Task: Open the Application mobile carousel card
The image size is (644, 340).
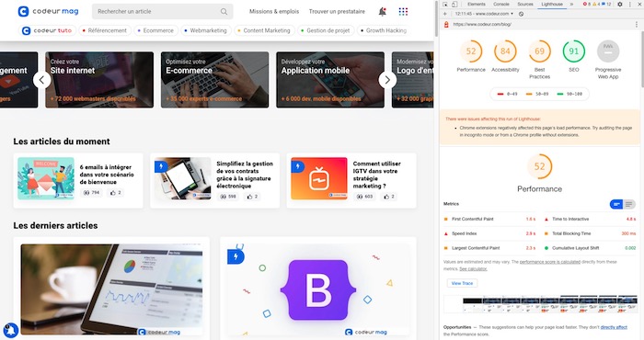Action: click(330, 80)
